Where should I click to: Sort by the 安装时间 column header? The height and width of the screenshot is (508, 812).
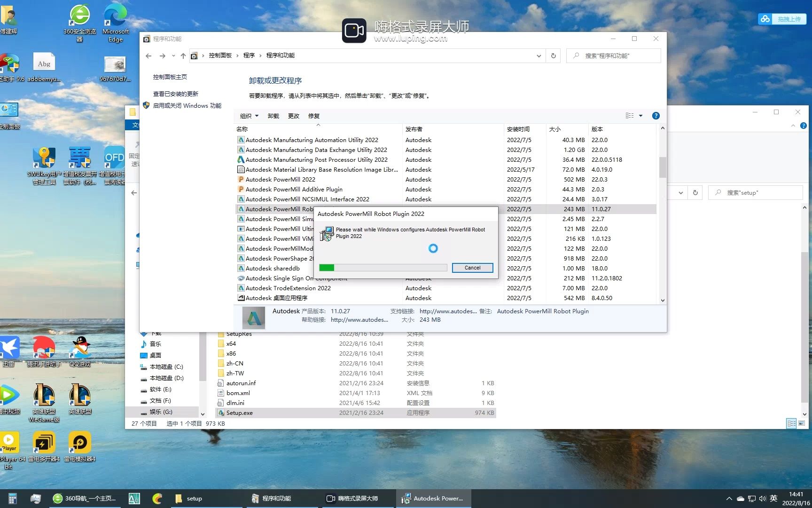pos(524,129)
